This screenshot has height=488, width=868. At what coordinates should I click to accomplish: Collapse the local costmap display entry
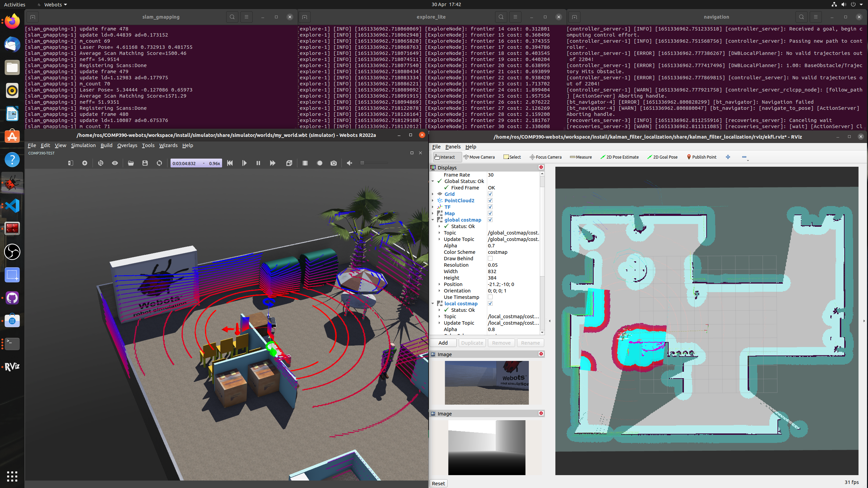433,303
